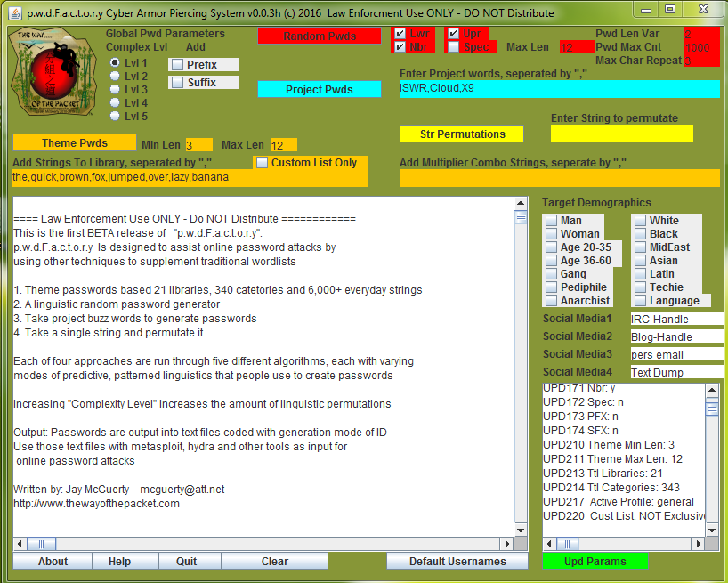Image resolution: width=728 pixels, height=583 pixels.
Task: Click the green Upd Params button
Action: coord(595,562)
